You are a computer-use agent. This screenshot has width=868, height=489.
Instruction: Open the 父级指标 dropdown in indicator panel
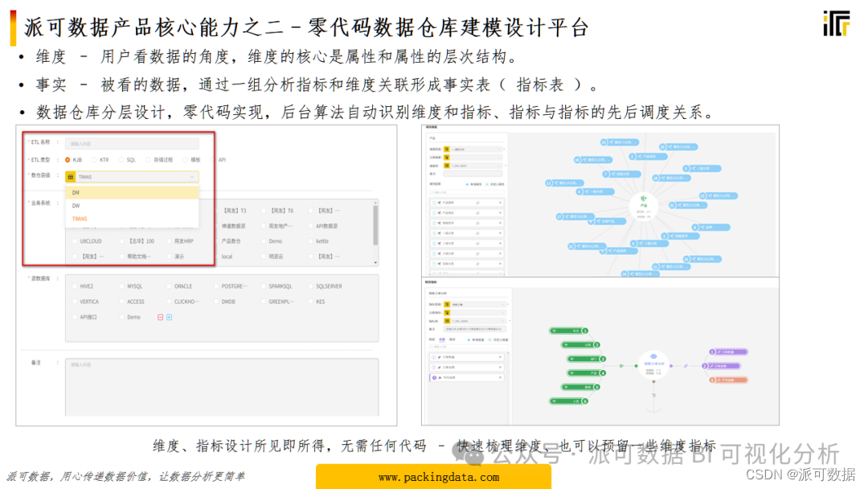[x=475, y=312]
